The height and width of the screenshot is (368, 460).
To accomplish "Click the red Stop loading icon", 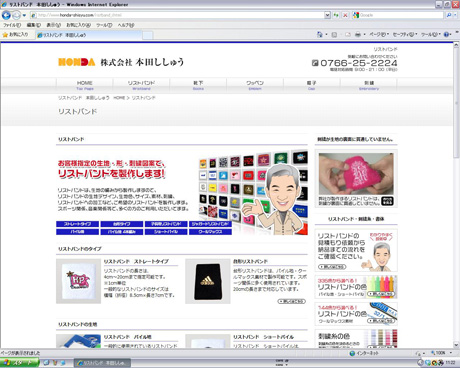I will pyautogui.click(x=345, y=15).
